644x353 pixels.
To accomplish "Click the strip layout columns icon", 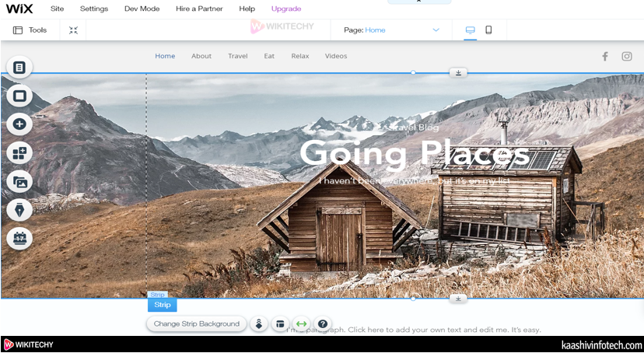I will click(280, 324).
